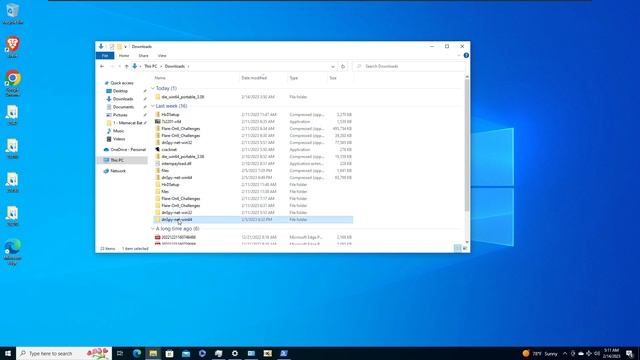Sort files by Date modified column
The image size is (640, 360).
pos(254,78)
